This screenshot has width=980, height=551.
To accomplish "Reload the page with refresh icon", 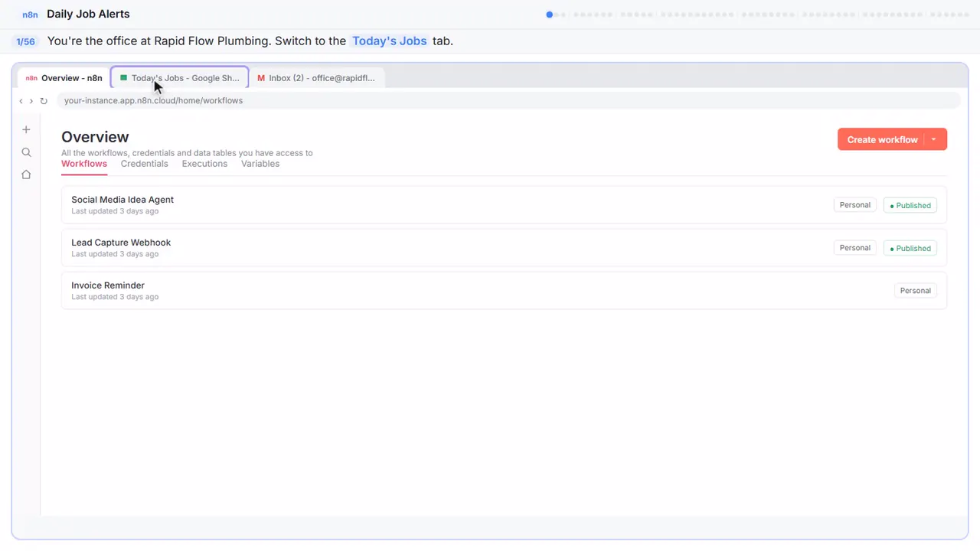I will coord(44,101).
